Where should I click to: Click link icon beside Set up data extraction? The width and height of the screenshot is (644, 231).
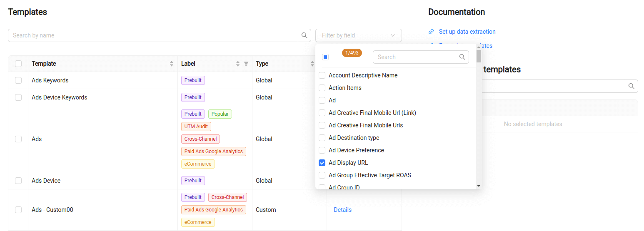431,32
